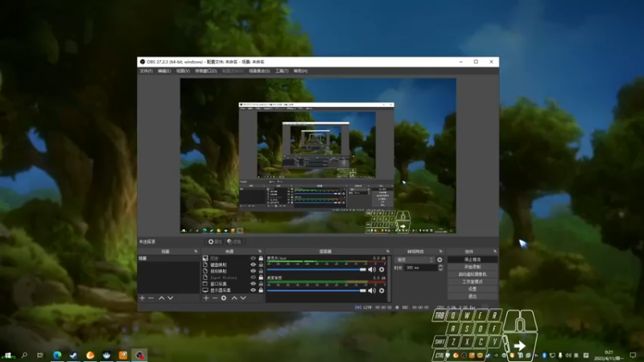
Task: Add a new source with plus icon
Action: tap(206, 298)
